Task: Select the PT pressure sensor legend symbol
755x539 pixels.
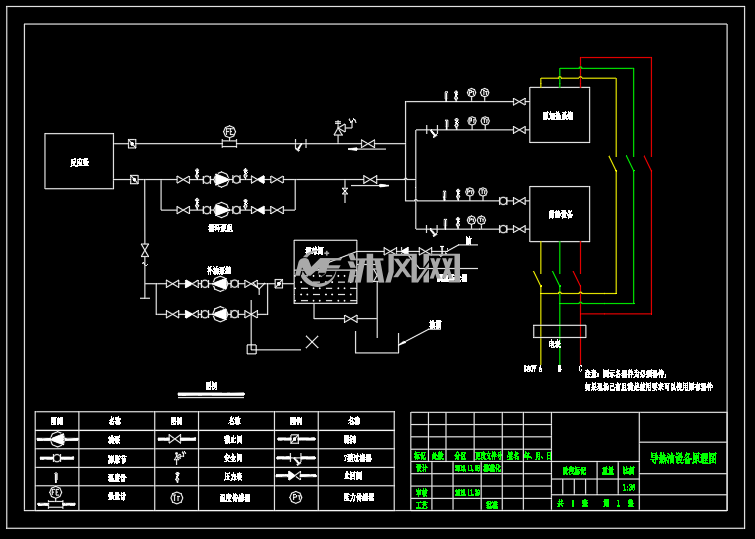Action: (x=296, y=498)
